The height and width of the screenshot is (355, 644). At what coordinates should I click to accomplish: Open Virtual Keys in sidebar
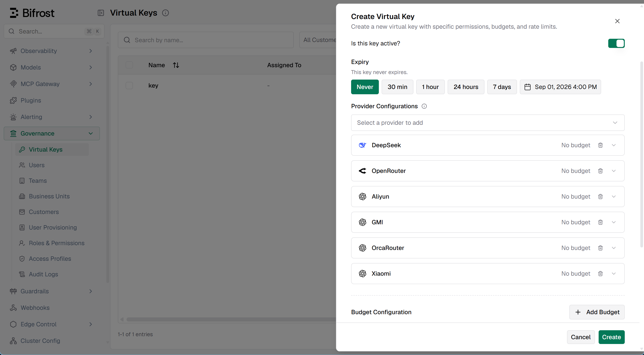coord(52,150)
